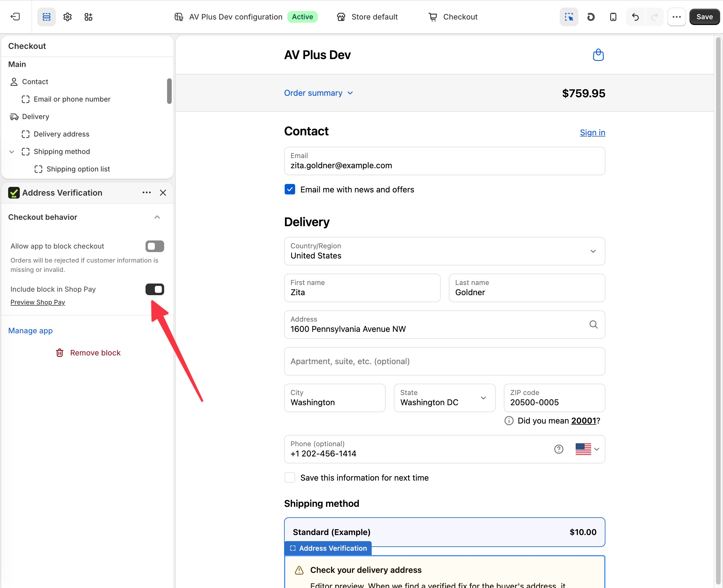Screen dimensions: 723x588
Task: Toggle Allow app to block checkout
Action: (155, 246)
